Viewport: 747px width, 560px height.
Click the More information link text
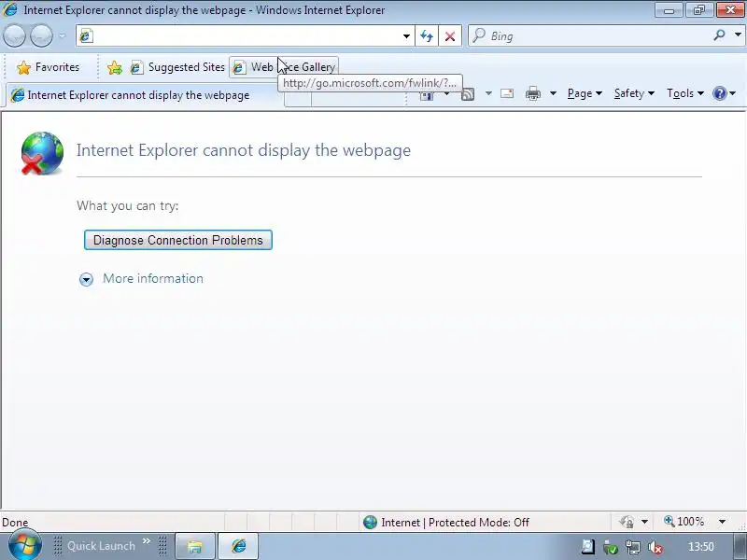click(x=153, y=278)
